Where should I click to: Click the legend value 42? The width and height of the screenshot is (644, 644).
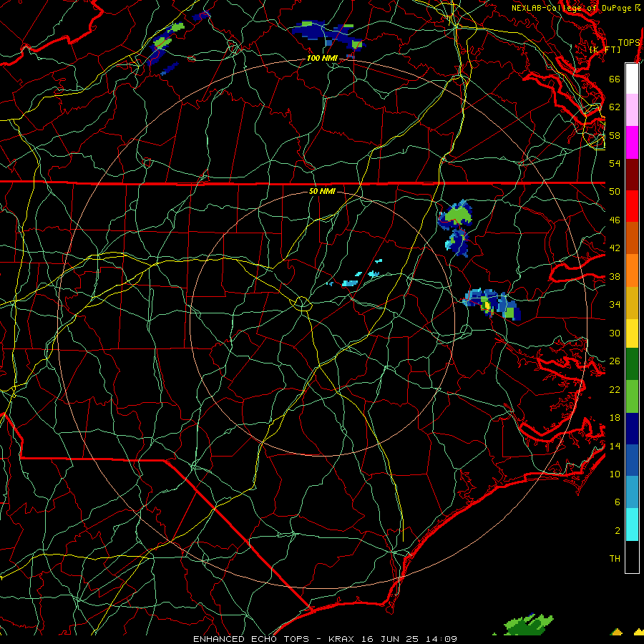click(x=615, y=248)
